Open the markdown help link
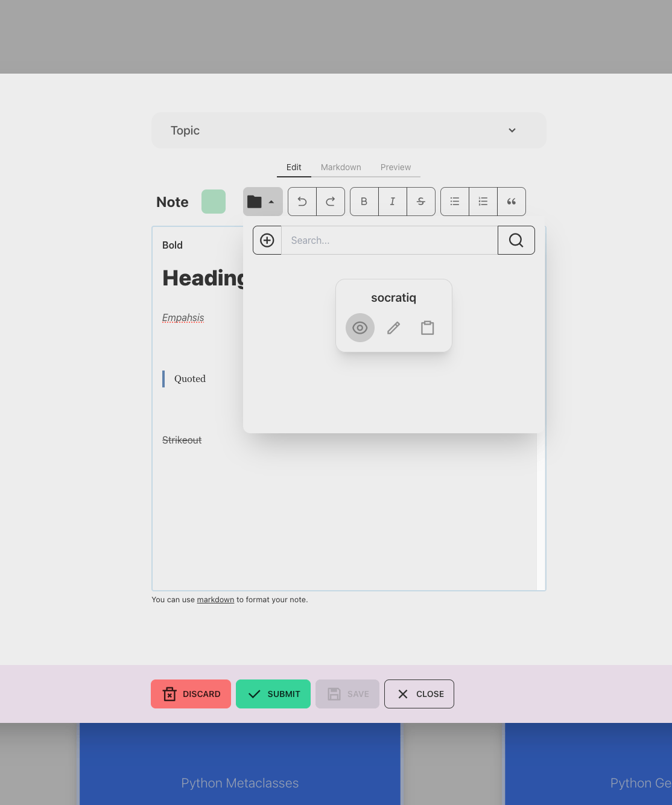 [x=215, y=600]
